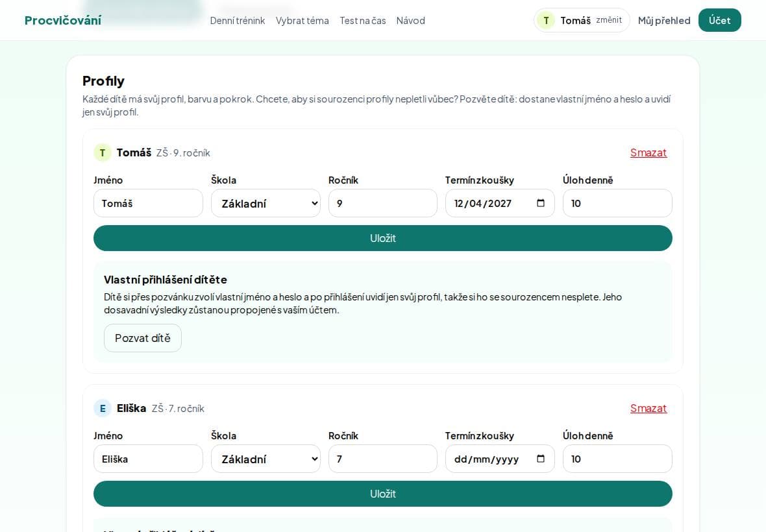
Task: Click the exam date field 12/04/2027
Action: (500, 203)
